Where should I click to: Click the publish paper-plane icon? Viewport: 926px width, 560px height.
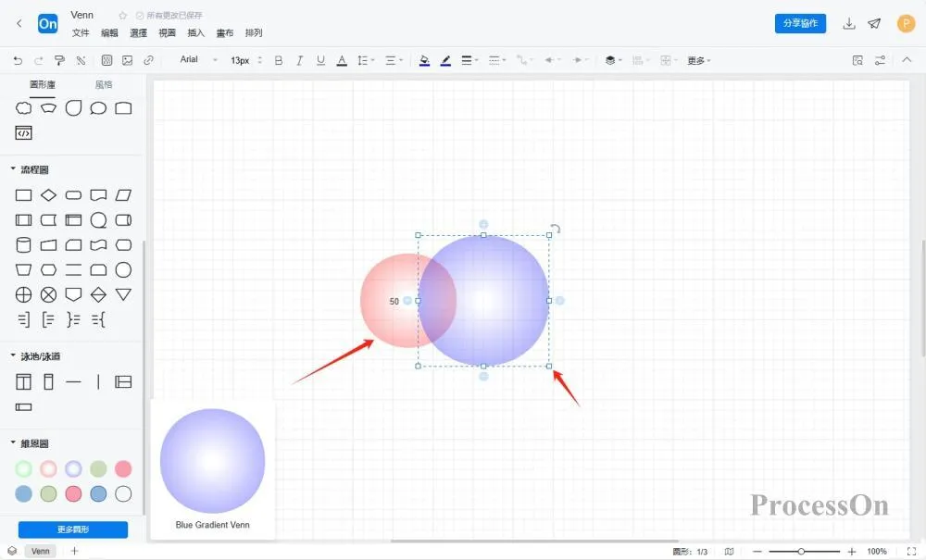click(874, 24)
